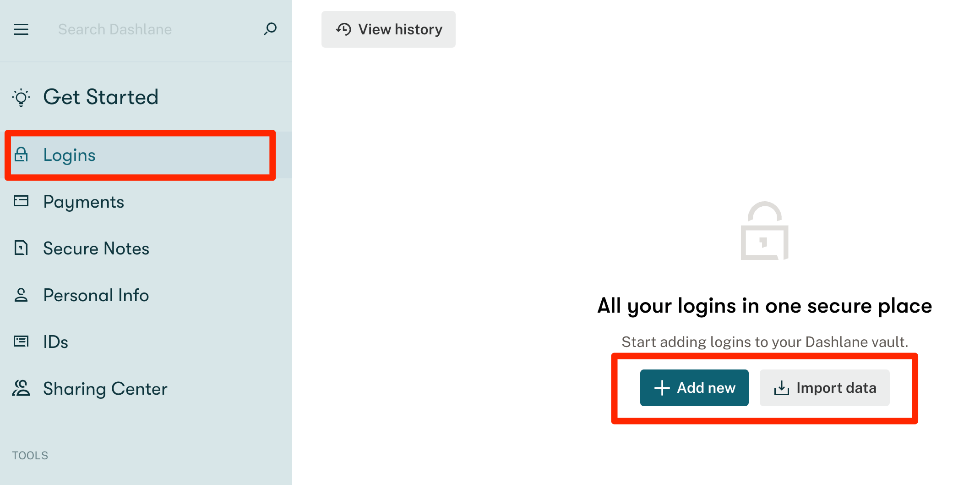Image resolution: width=980 pixels, height=485 pixels.
Task: Open Secure Notes
Action: pyautogui.click(x=146, y=248)
